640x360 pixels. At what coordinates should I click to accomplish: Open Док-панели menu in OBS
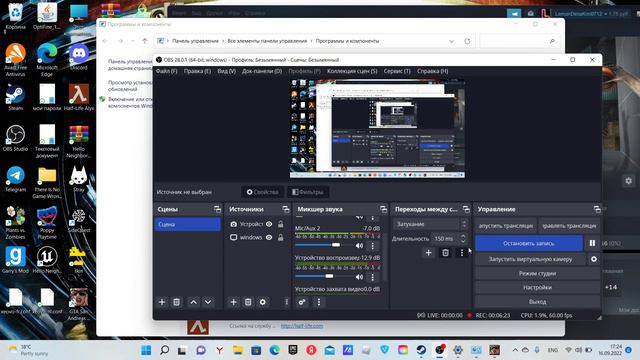pos(262,71)
